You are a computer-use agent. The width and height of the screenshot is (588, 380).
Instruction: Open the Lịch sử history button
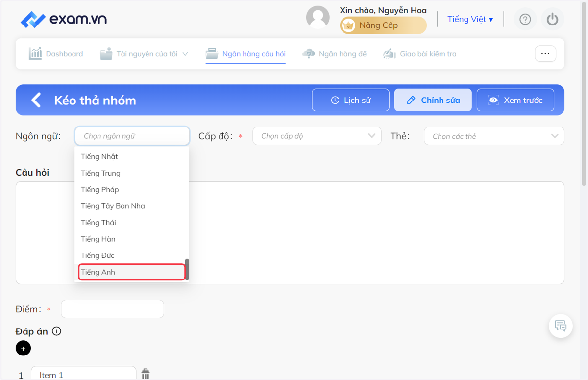(351, 100)
